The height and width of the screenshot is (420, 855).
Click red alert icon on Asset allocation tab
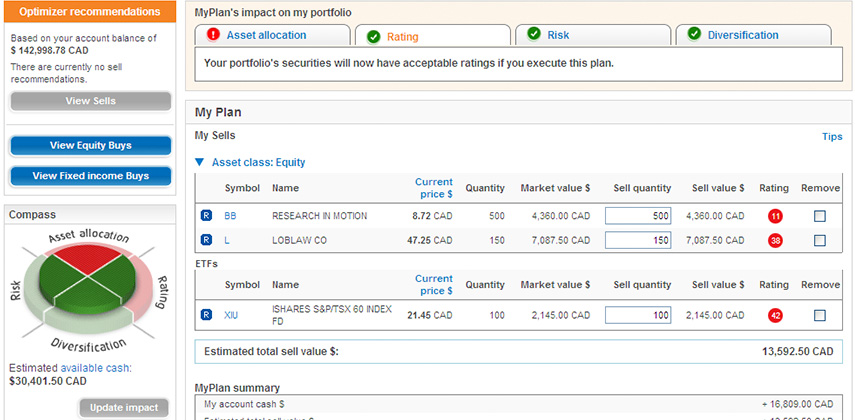tap(213, 36)
